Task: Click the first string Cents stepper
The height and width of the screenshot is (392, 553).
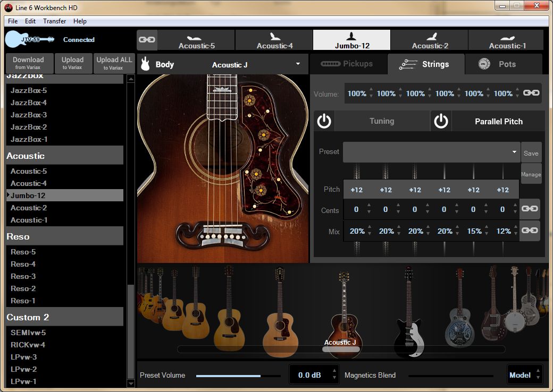Action: tap(369, 209)
